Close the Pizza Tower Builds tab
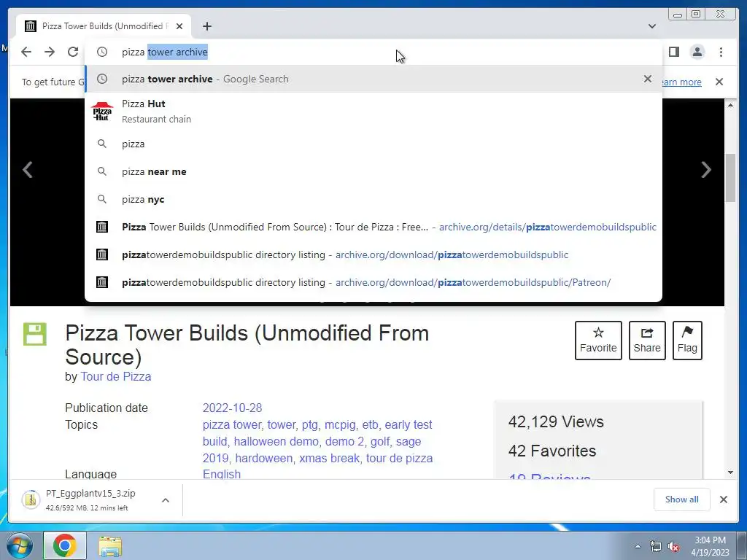The width and height of the screenshot is (747, 560). [179, 26]
